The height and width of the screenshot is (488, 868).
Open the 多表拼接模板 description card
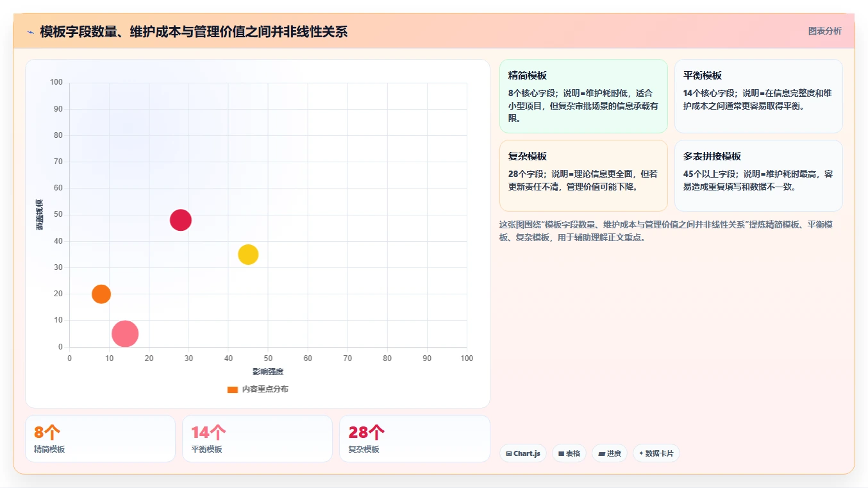[758, 176]
